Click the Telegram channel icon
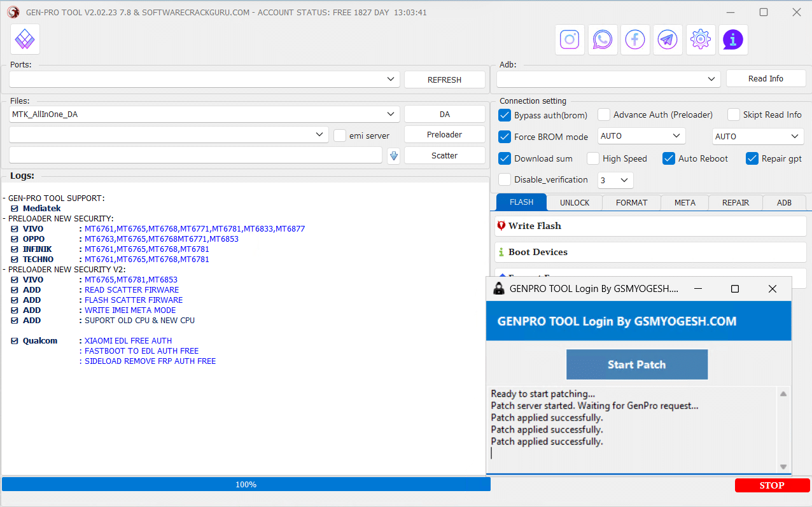Viewport: 812px width, 507px height. point(667,40)
